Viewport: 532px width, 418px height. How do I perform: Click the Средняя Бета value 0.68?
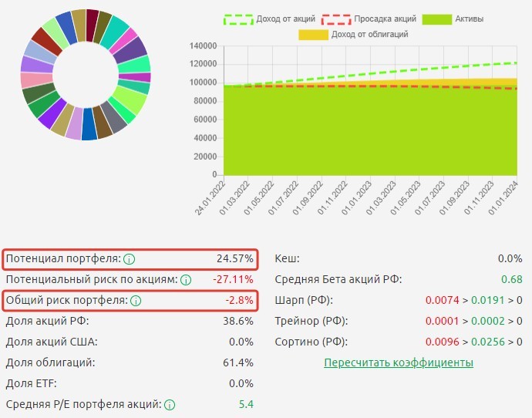[511, 280]
